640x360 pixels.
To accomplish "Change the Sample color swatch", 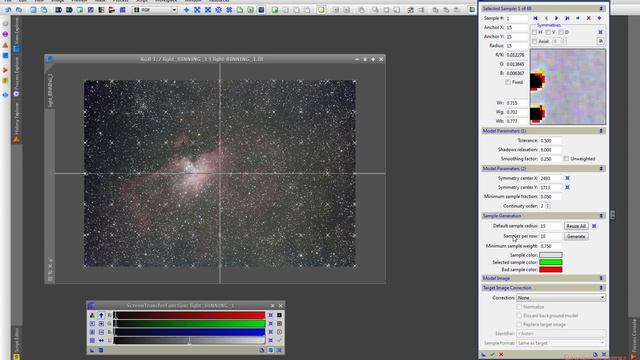I will click(551, 255).
